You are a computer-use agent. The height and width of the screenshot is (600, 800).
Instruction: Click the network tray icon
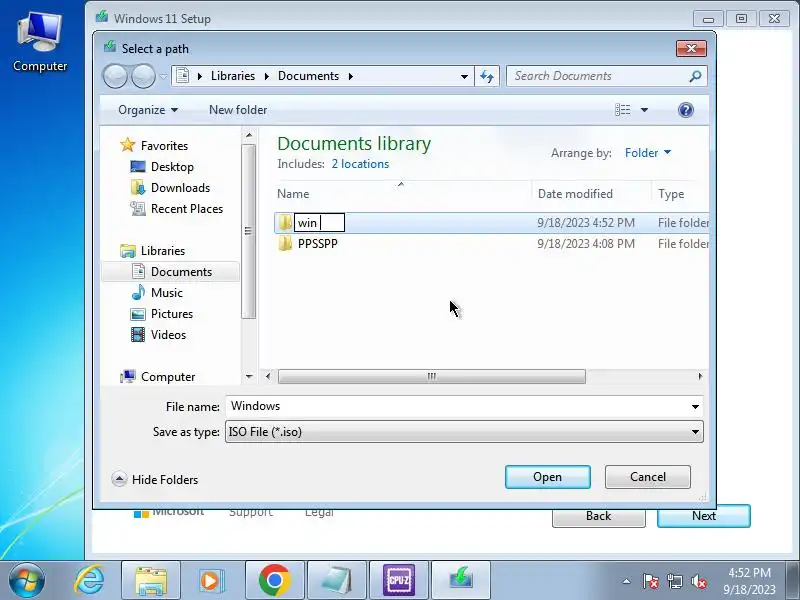(x=674, y=581)
